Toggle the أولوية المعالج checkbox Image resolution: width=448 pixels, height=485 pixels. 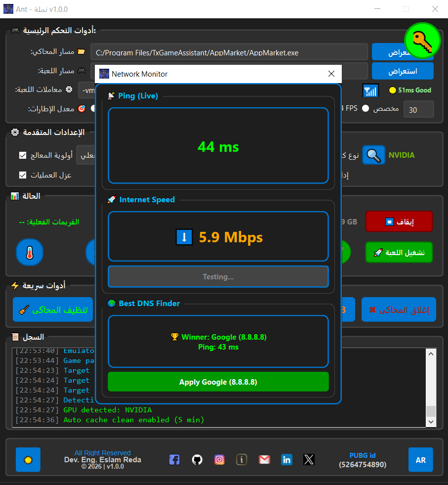[x=22, y=154]
